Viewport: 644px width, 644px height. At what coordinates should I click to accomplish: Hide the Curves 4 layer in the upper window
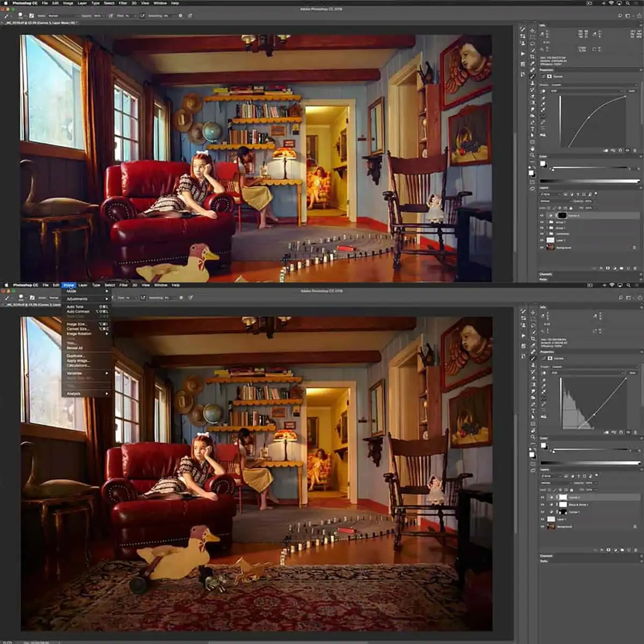pyautogui.click(x=541, y=216)
